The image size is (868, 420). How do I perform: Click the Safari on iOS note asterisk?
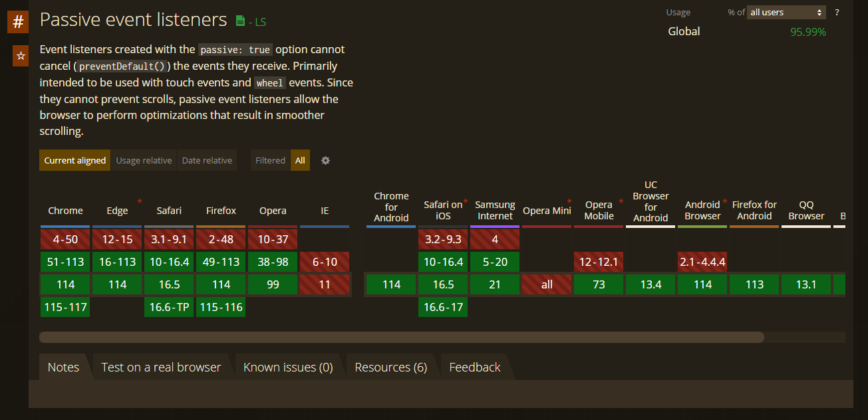[466, 201]
